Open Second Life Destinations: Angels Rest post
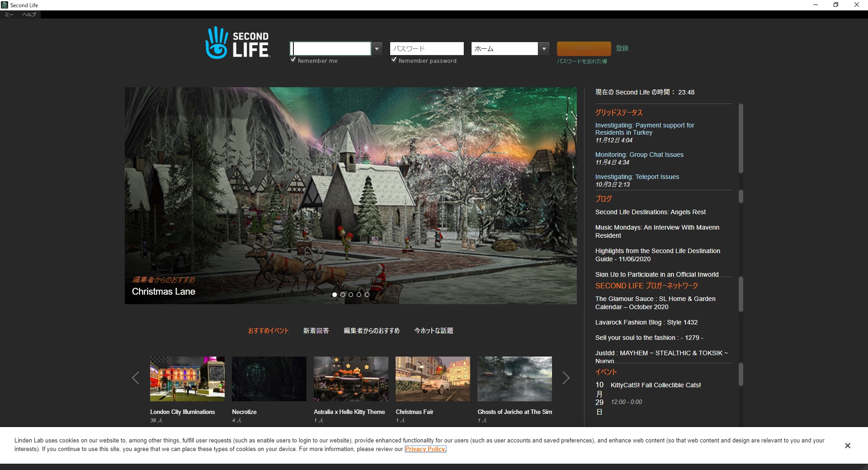The height and width of the screenshot is (470, 868). click(650, 212)
